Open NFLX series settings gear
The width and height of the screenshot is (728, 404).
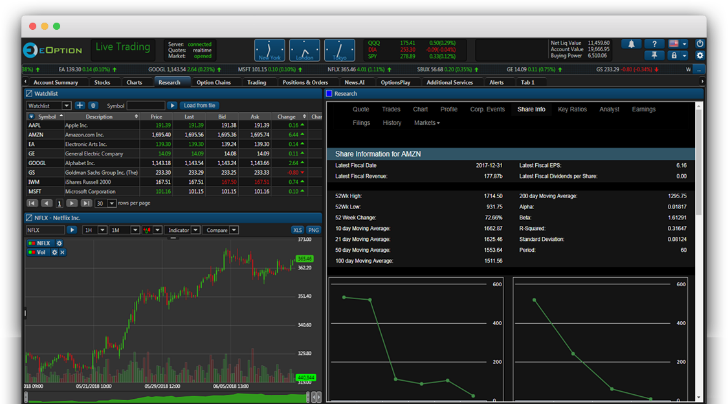59,243
